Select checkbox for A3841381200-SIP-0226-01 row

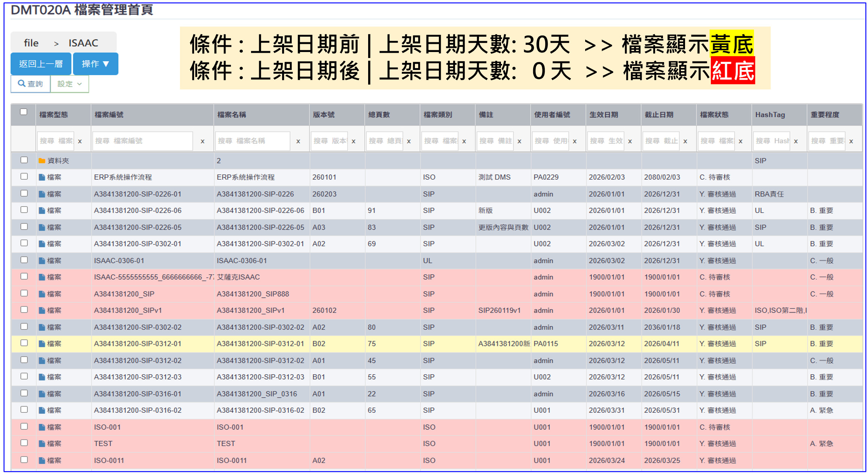[24, 193]
